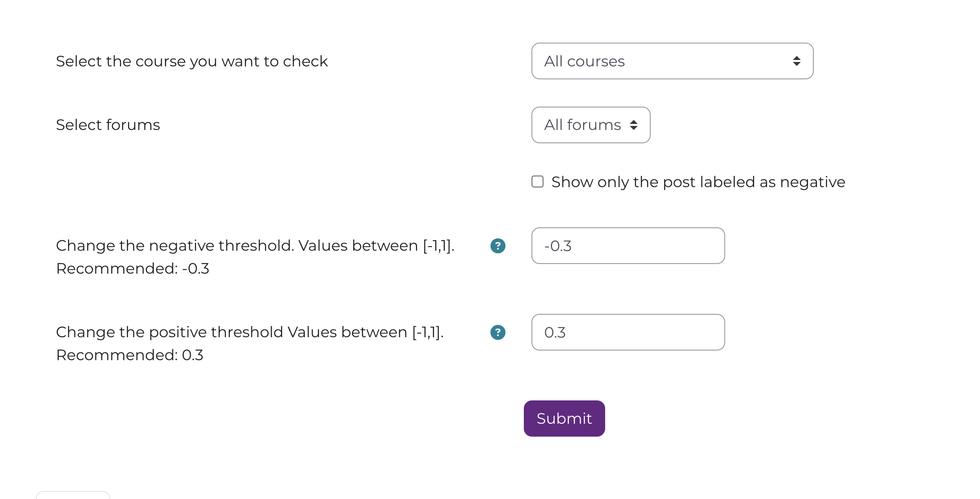Click the All forums dropdown arrows
Viewport: 980px width, 499px height.
pos(634,125)
